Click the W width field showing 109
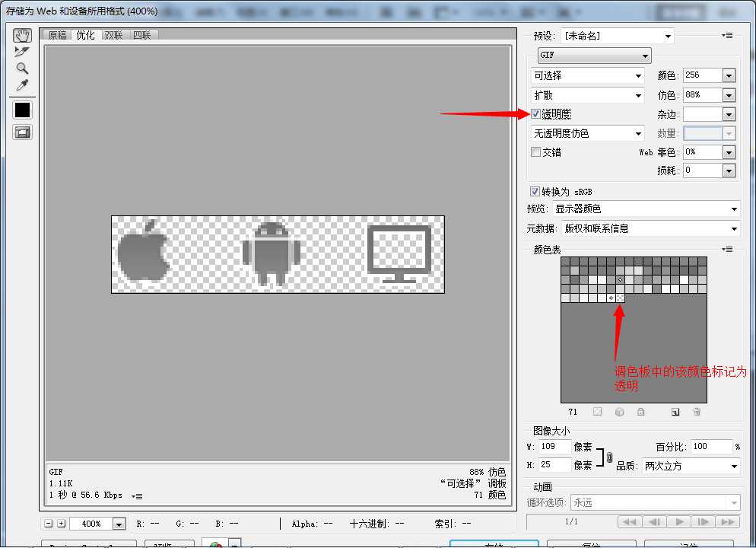 tap(554, 447)
